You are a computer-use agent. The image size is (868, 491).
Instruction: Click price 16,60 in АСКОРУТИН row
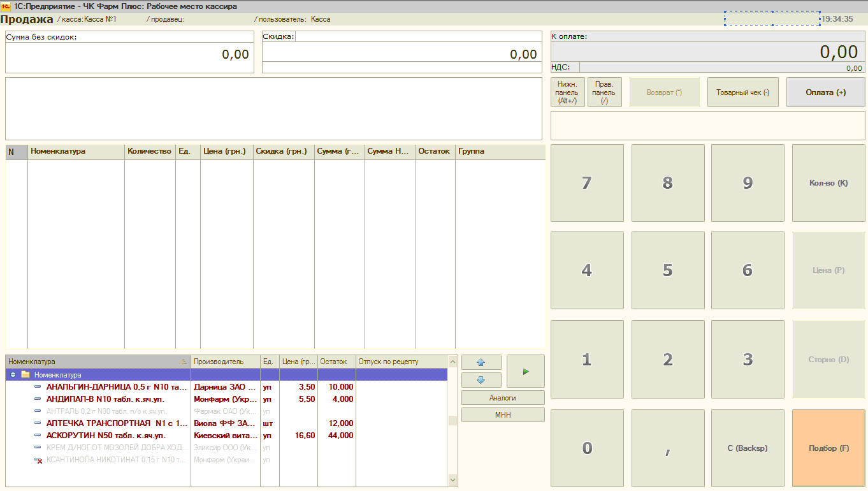click(x=306, y=436)
